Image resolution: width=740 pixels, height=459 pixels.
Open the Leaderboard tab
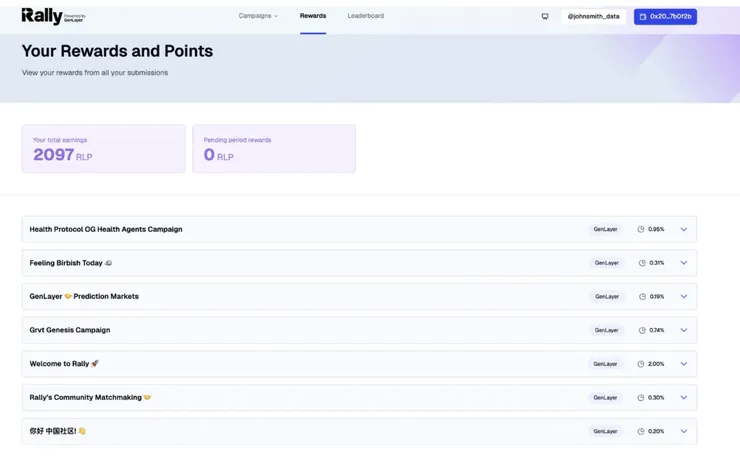point(366,16)
